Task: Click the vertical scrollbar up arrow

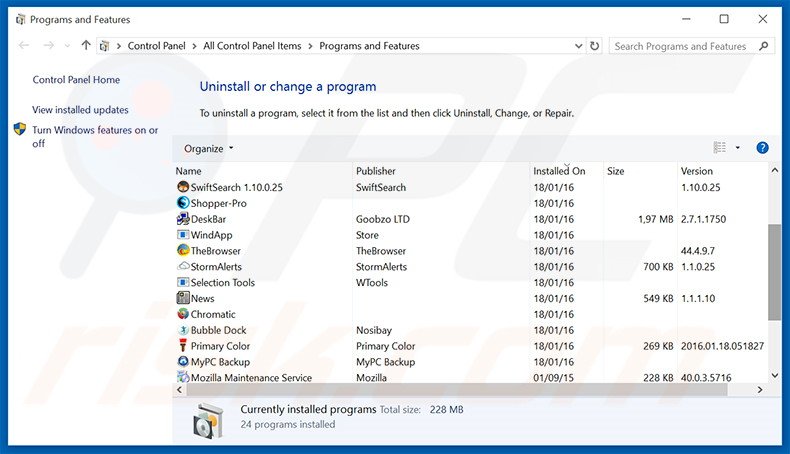Action: tap(774, 171)
